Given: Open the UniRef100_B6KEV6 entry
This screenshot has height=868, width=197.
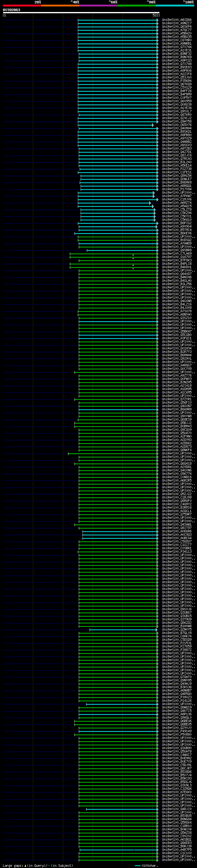Looking at the screenshot, I should pos(177,233).
